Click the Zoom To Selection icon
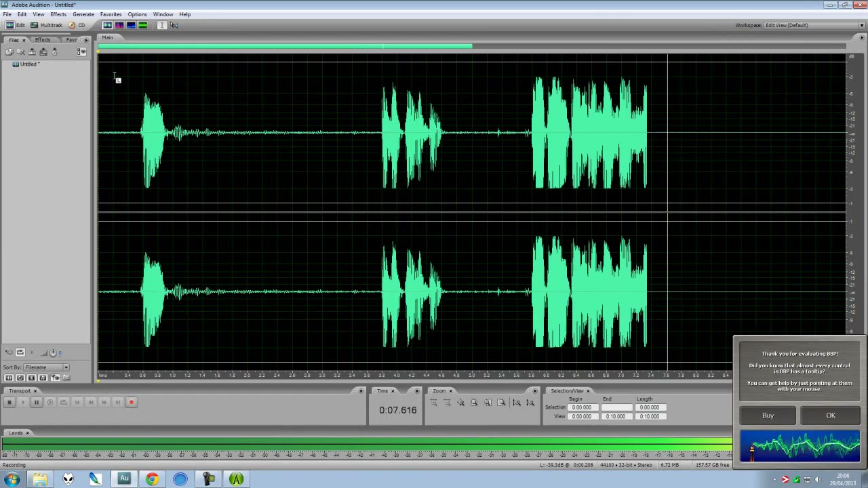 point(475,403)
